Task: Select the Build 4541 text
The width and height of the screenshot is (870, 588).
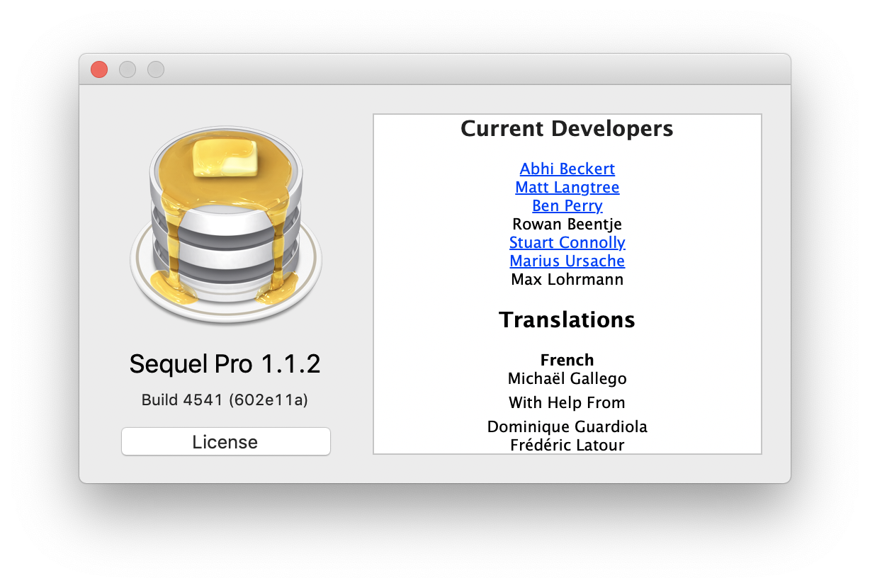Action: click(225, 400)
